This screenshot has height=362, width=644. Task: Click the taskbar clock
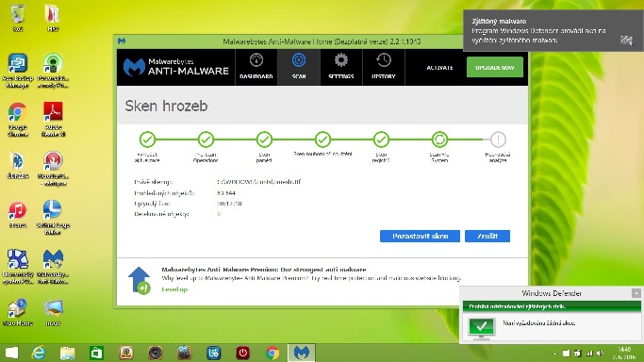[x=624, y=353]
